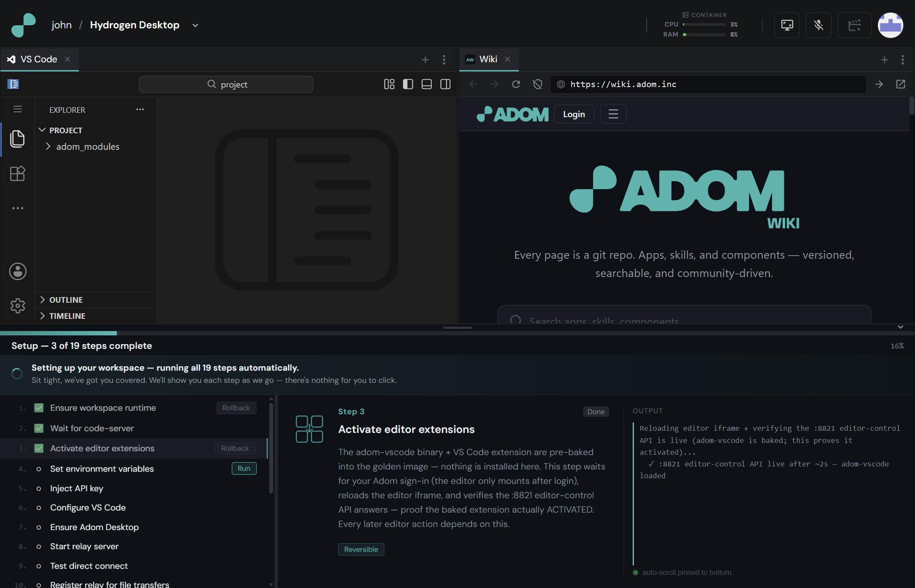
Task: Open the Customize Layout icon in VS Code
Action: pos(389,84)
